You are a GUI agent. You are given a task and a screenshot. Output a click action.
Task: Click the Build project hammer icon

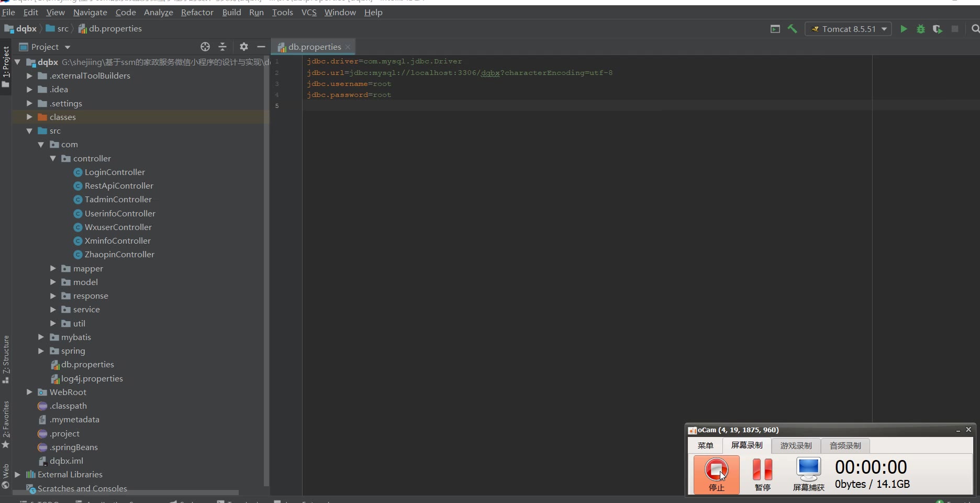(x=792, y=29)
